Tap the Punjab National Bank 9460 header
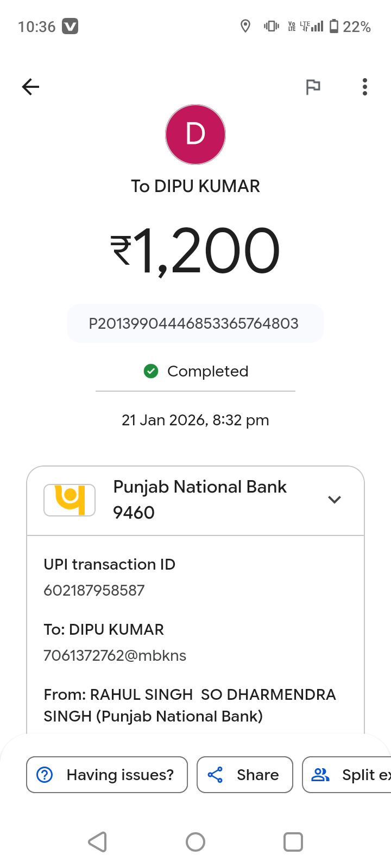 (199, 500)
